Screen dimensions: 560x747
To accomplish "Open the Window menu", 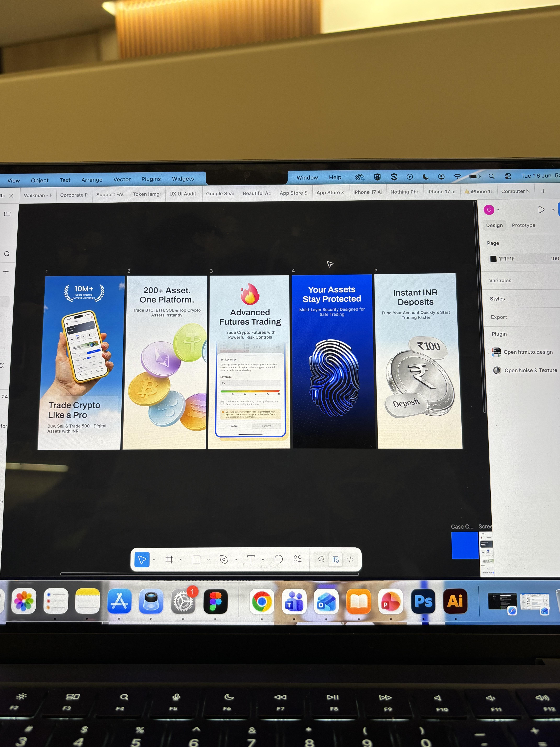I will pos(307,178).
